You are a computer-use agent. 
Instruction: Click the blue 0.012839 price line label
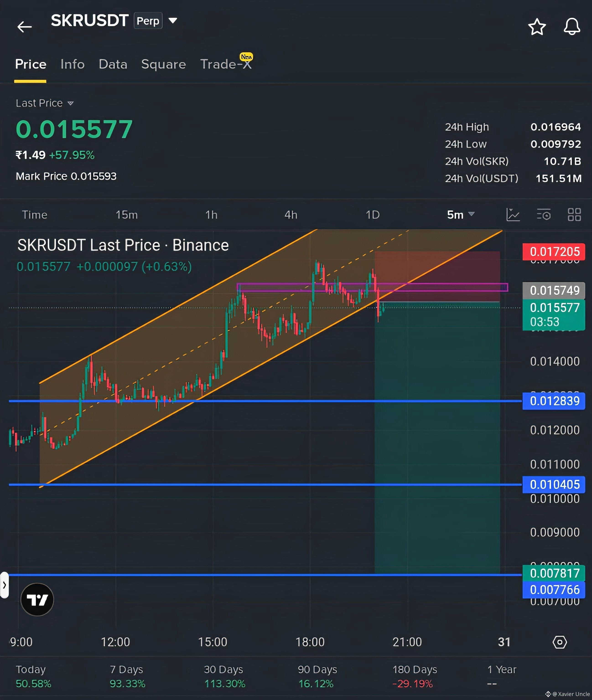(x=554, y=401)
